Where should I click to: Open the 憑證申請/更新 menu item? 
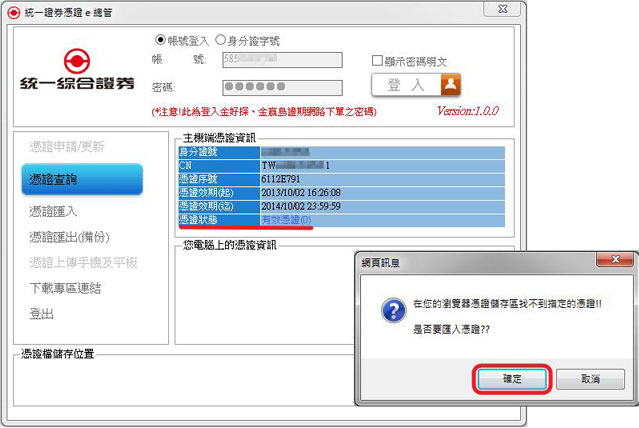coord(67,146)
